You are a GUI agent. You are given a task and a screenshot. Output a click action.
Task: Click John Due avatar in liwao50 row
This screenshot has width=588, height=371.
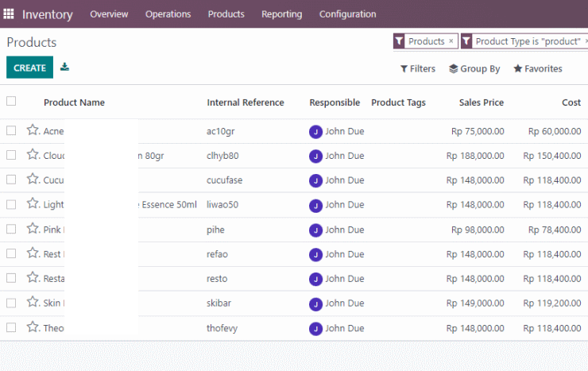tap(315, 206)
